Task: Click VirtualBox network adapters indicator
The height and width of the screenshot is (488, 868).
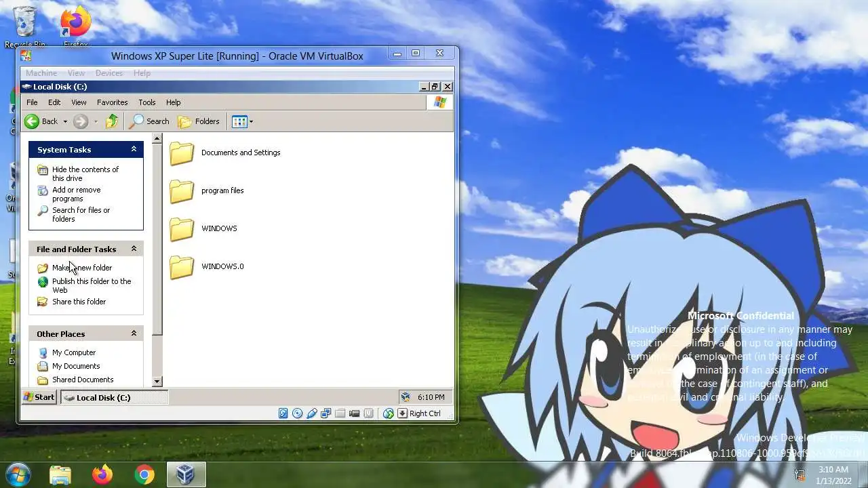Action: tap(326, 413)
